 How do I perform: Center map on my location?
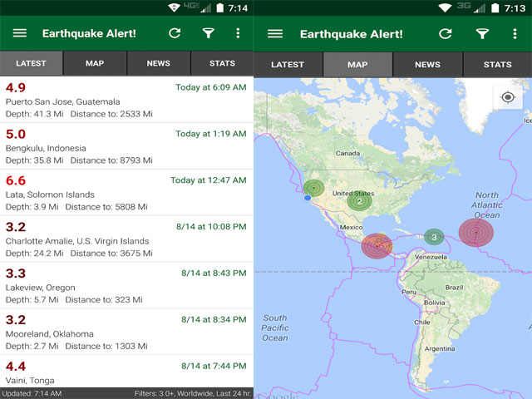[x=508, y=97]
